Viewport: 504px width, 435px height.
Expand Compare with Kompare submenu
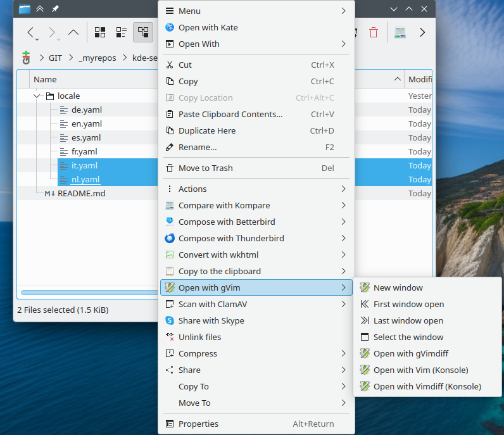pyautogui.click(x=256, y=205)
